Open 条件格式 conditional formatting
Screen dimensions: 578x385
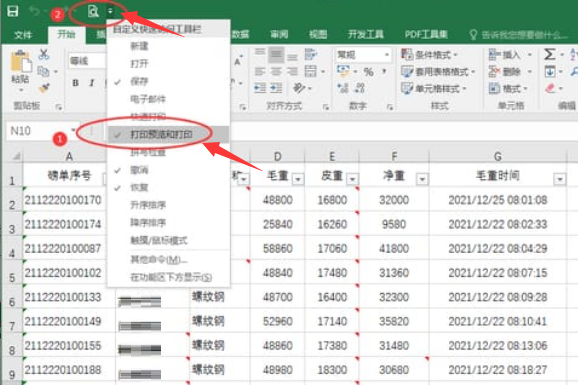coord(430,55)
